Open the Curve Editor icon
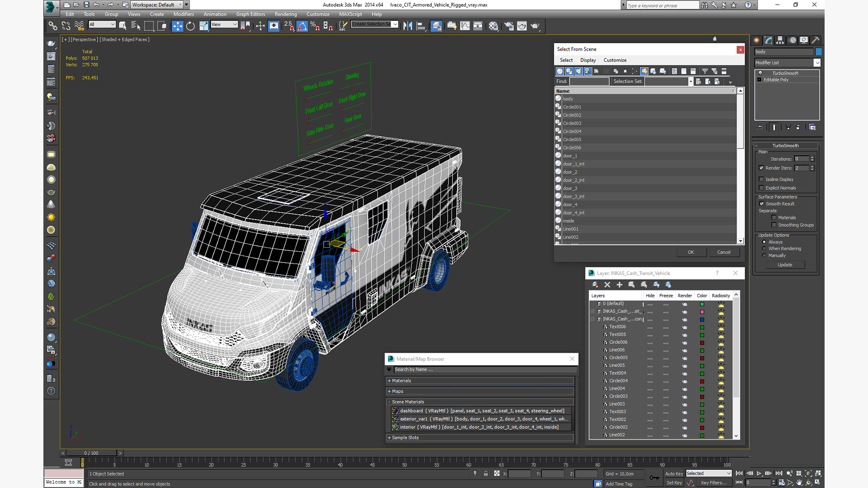Viewport: 868px width, 488px height. click(x=465, y=26)
